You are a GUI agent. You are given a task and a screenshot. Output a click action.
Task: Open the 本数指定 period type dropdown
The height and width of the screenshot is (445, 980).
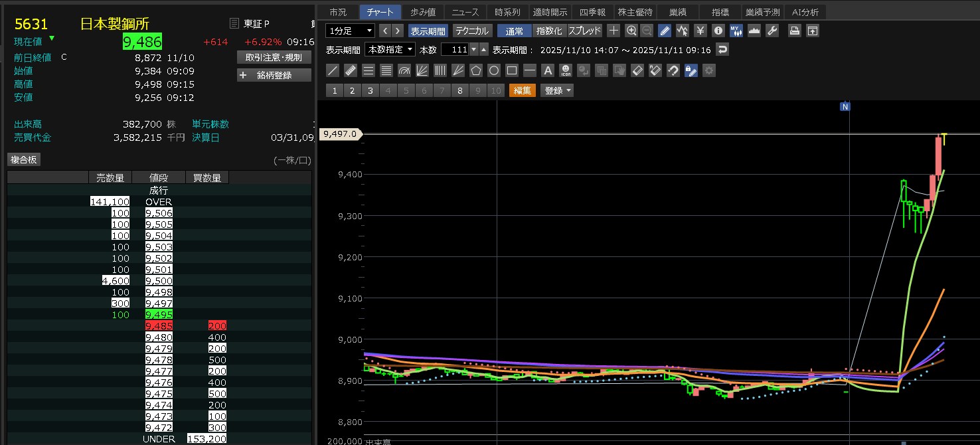(390, 49)
